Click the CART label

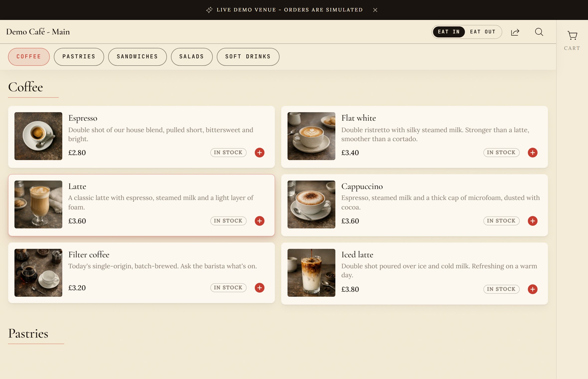pos(572,48)
